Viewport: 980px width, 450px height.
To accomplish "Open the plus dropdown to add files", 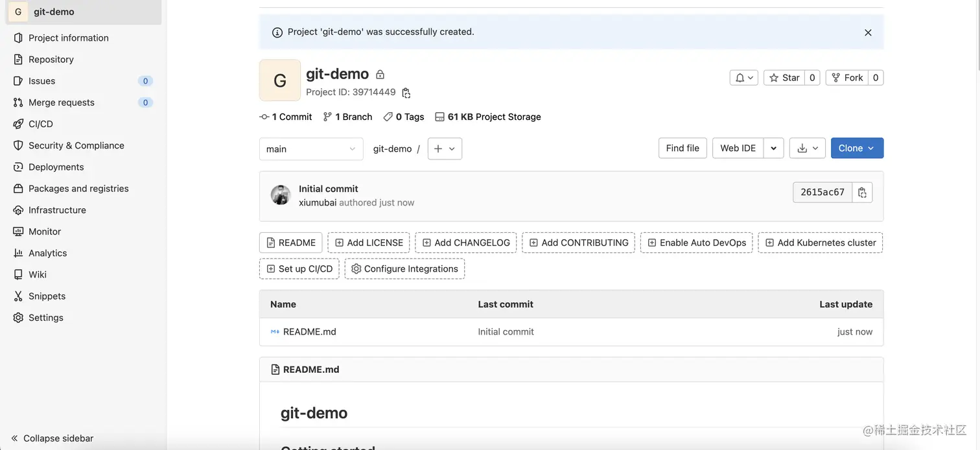I will (x=445, y=148).
